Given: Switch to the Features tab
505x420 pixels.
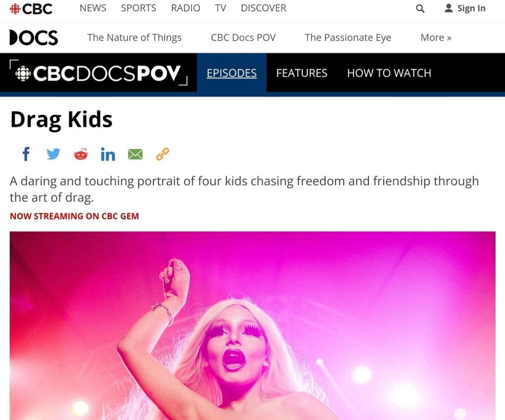Looking at the screenshot, I should (301, 73).
